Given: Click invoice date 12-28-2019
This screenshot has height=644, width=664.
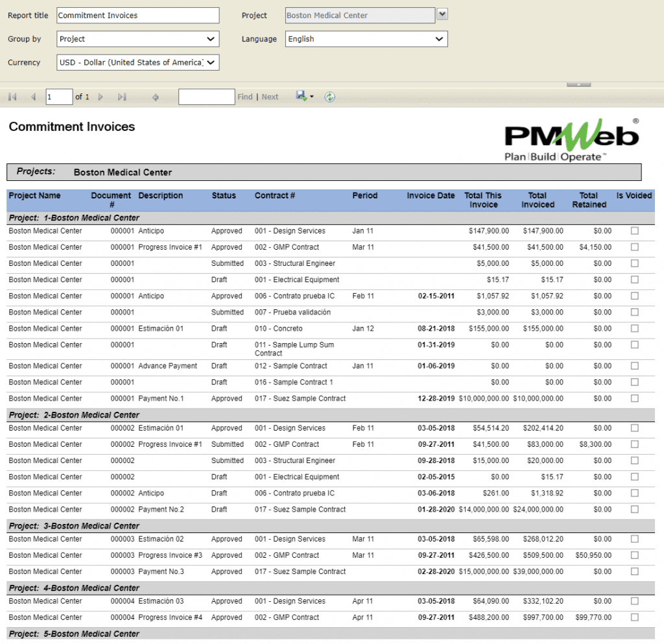Looking at the screenshot, I should tap(436, 398).
